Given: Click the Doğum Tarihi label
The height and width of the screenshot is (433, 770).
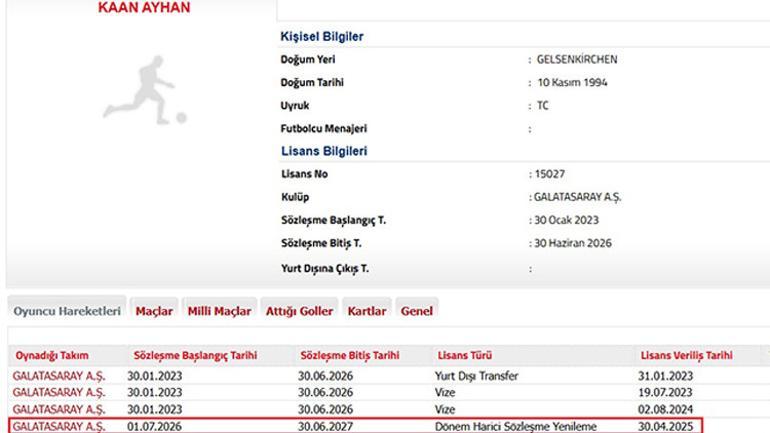Looking at the screenshot, I should [312, 82].
